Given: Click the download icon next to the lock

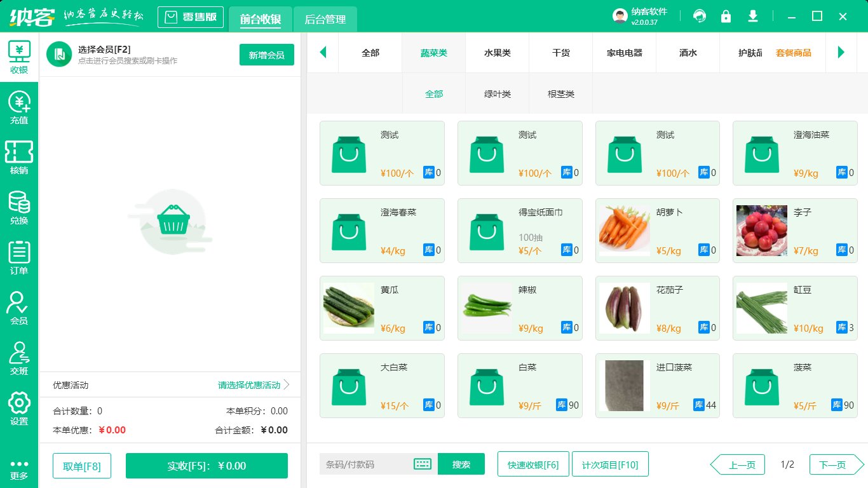Looking at the screenshot, I should coord(752,16).
